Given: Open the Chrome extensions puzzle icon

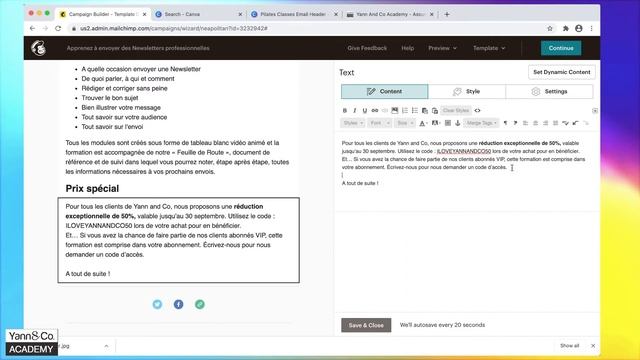Looking at the screenshot, I should click(565, 29).
